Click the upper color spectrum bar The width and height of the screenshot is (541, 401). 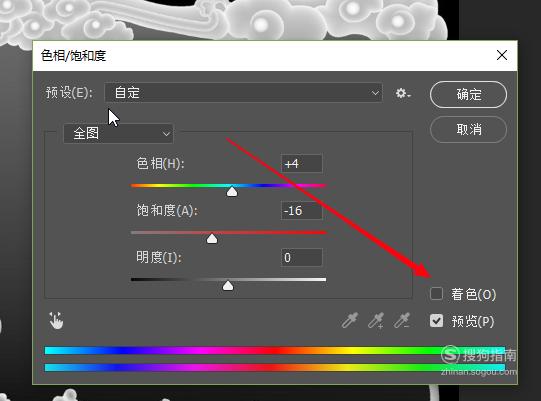275,351
